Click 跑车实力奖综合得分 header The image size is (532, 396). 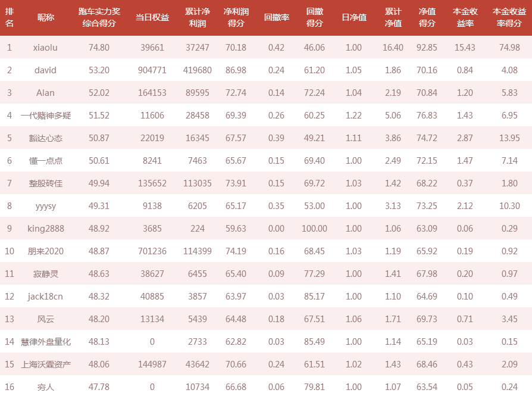(99, 17)
